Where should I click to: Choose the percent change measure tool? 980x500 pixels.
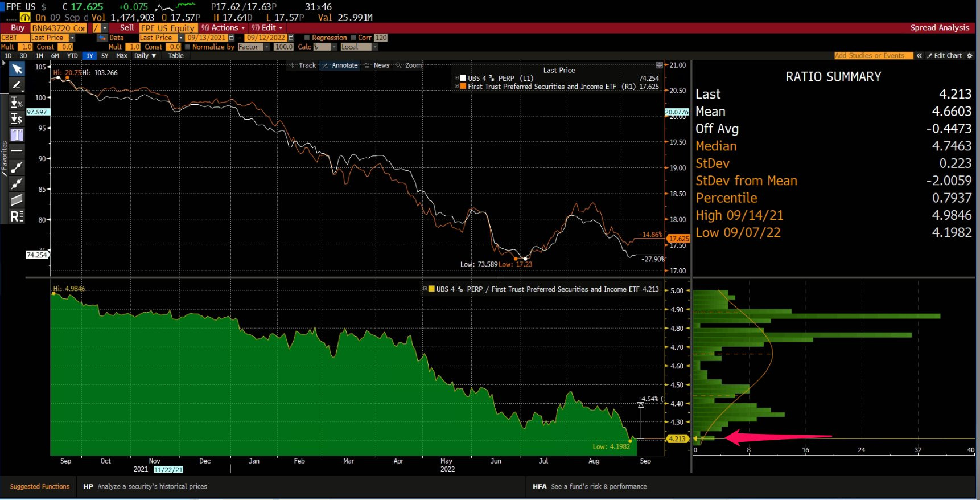tap(17, 103)
